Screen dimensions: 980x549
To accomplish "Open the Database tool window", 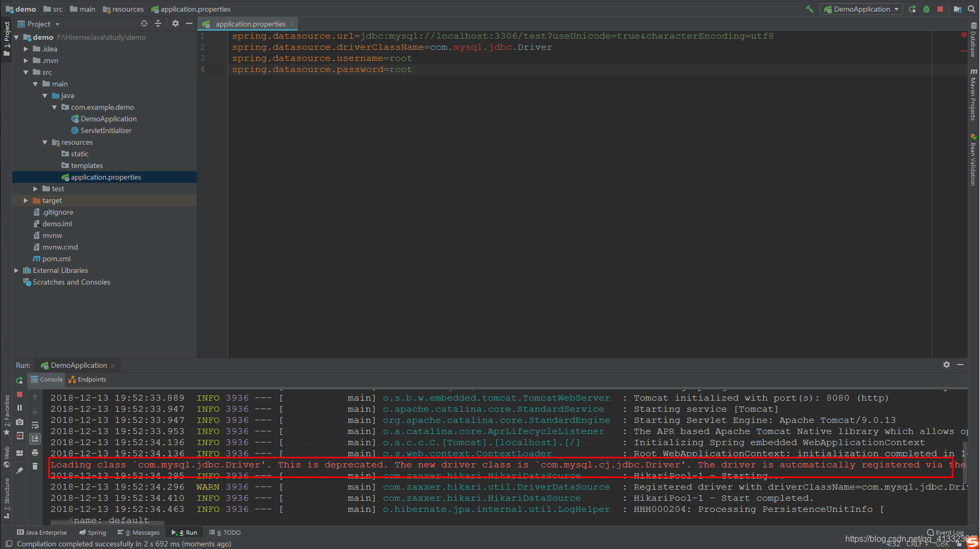I will [x=974, y=40].
